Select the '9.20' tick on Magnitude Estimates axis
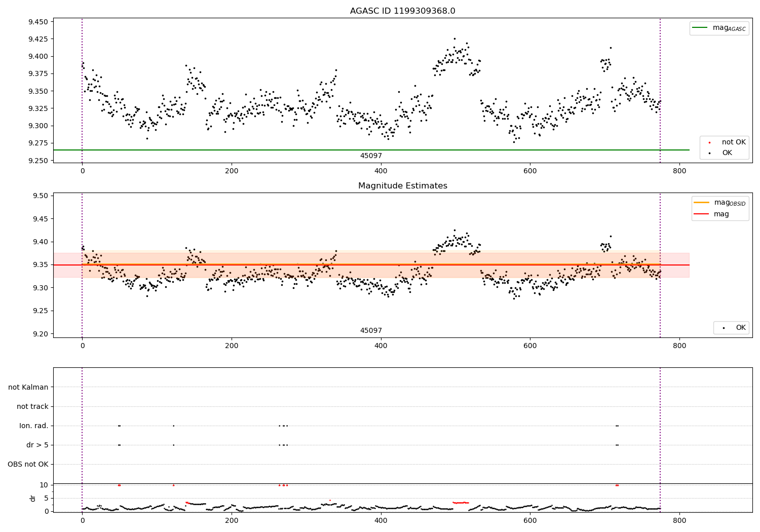 point(40,334)
